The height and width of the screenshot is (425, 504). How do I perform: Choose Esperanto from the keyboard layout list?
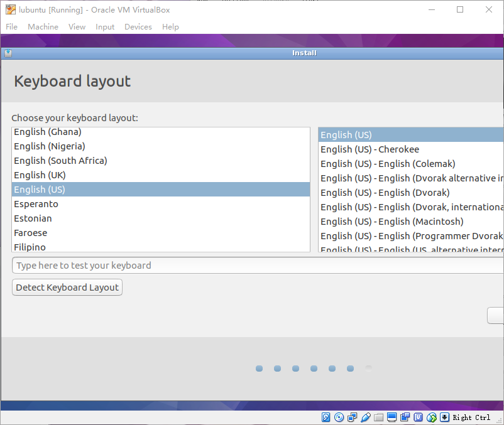point(36,204)
